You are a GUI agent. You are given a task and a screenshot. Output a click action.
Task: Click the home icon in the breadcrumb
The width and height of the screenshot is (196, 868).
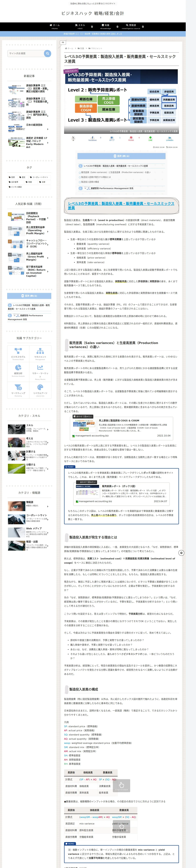click(66, 48)
